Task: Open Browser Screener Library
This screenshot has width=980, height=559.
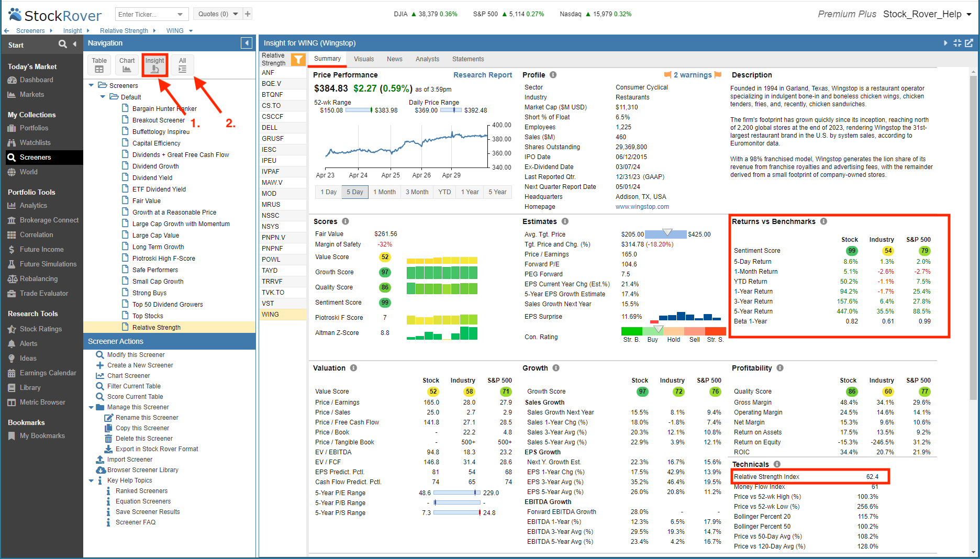Action: point(142,470)
